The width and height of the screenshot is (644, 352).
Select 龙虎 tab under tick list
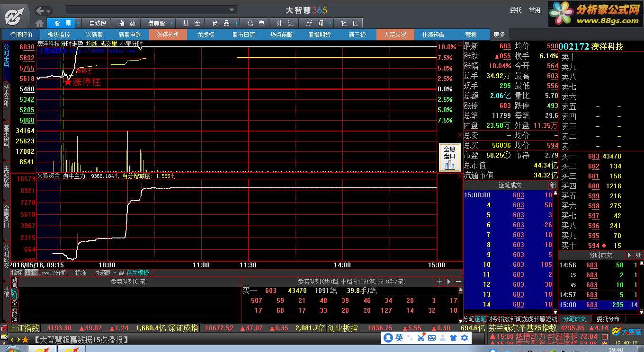click(528, 319)
